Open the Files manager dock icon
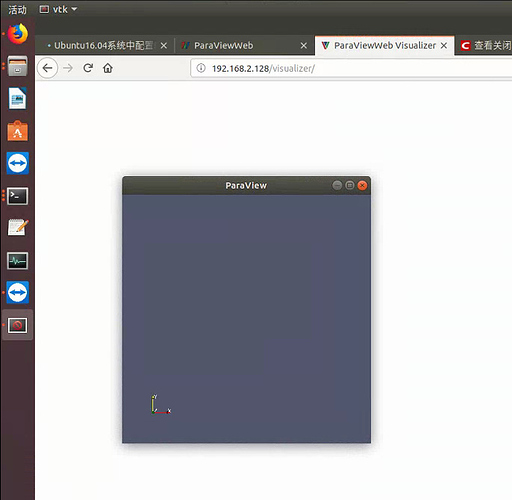Image resolution: width=512 pixels, height=500 pixels. coord(18,66)
